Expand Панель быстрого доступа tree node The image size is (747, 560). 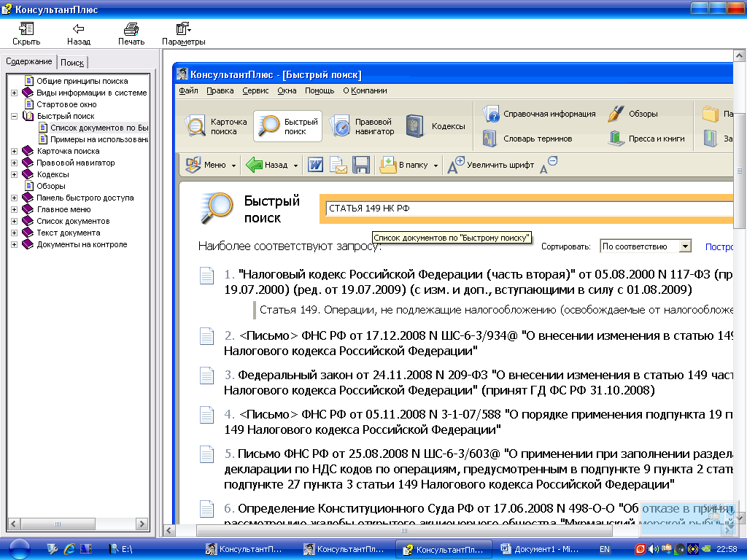click(15, 198)
